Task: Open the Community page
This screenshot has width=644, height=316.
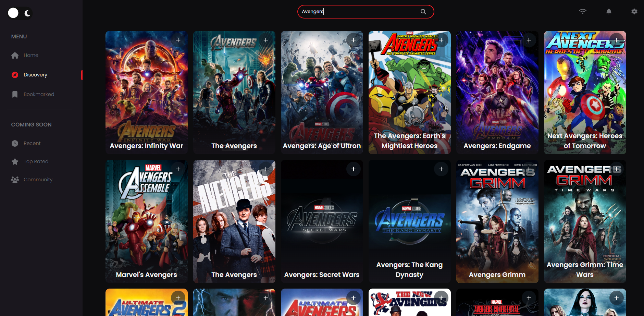Action: [x=38, y=180]
